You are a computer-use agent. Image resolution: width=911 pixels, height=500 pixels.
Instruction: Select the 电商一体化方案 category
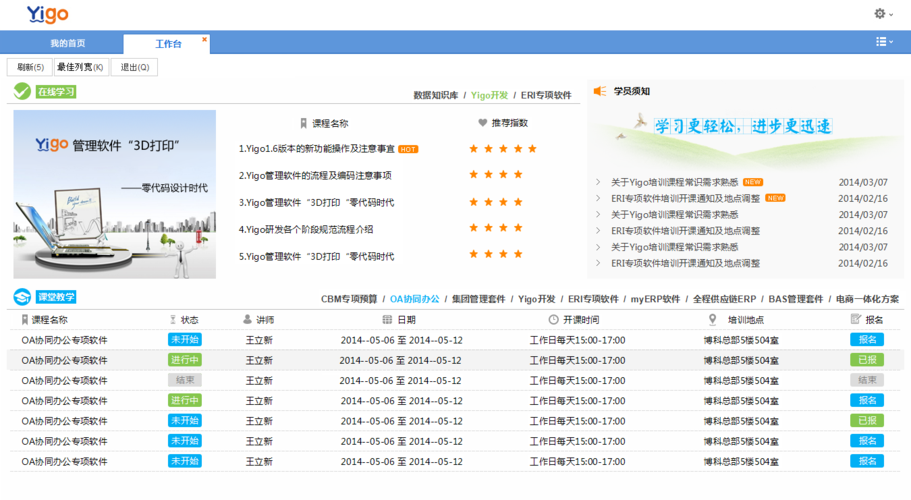coord(867,299)
